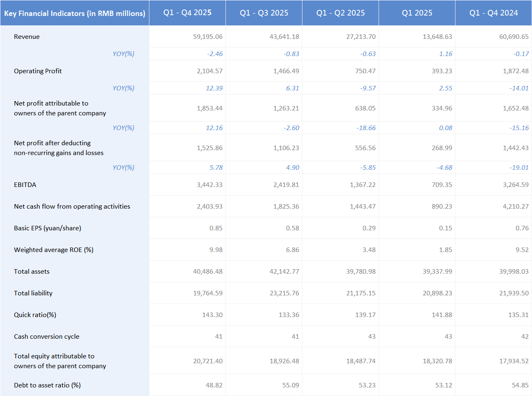Click the Q1 - Q2 2025 column header
532x396 pixels.
[x=340, y=13]
